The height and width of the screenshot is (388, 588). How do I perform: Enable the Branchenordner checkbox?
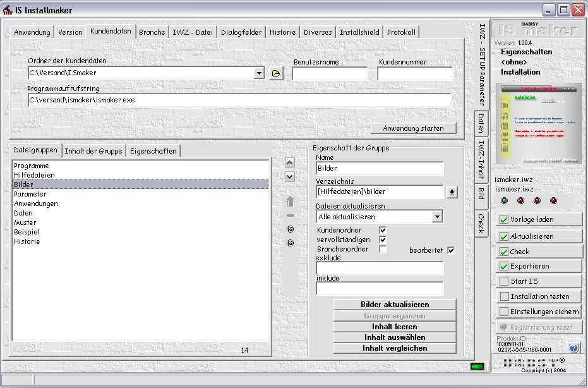coord(383,250)
